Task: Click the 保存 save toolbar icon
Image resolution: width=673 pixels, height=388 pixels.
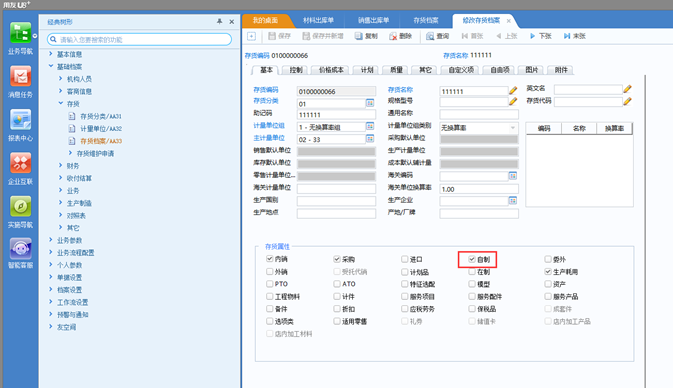Action: tap(279, 36)
